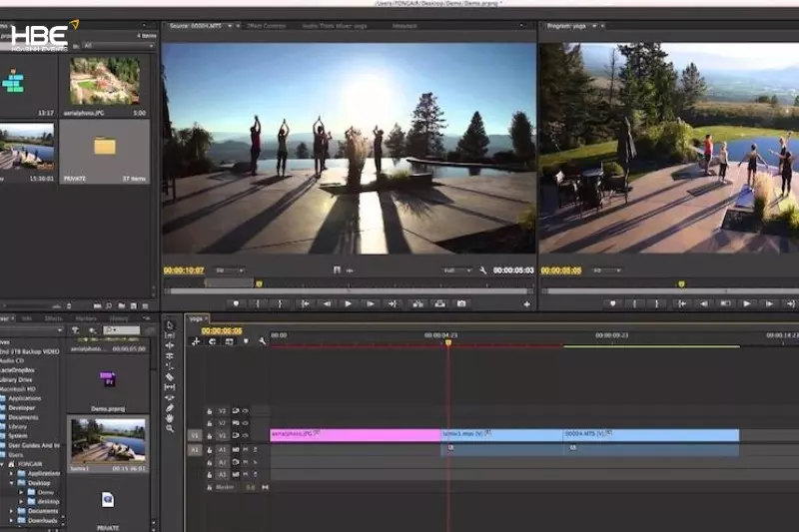799x532 pixels.
Task: Select aerialphoto.JPG thumbnail in Project panel
Action: click(x=105, y=81)
